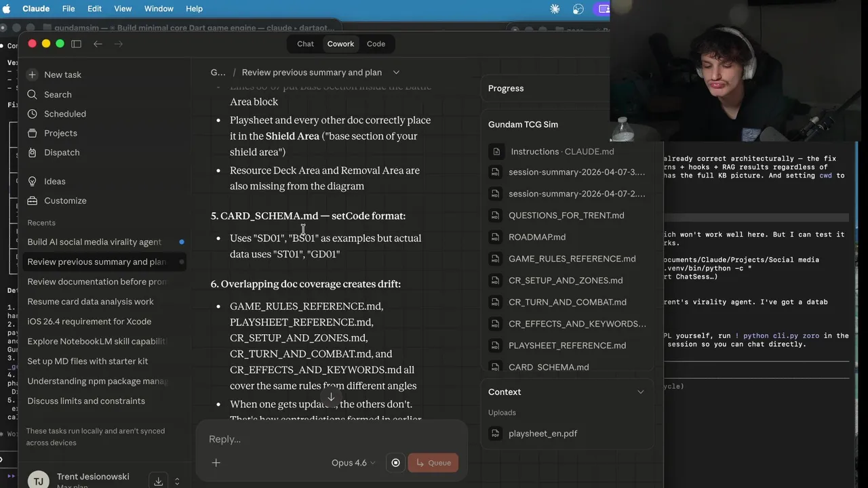
Task: Expand the user profile menu chevrons
Action: (177, 481)
